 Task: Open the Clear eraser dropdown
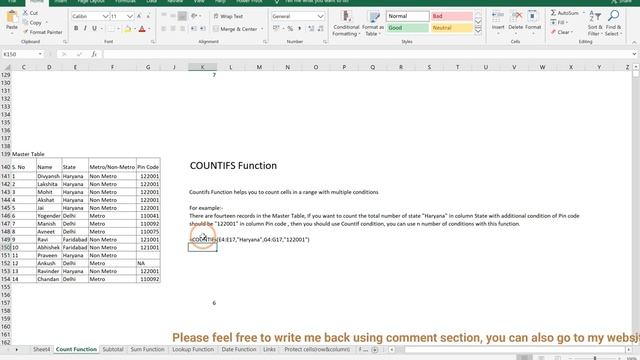562,32
